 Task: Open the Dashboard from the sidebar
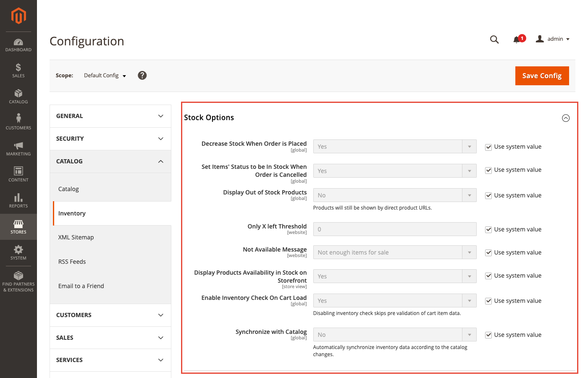(x=18, y=44)
